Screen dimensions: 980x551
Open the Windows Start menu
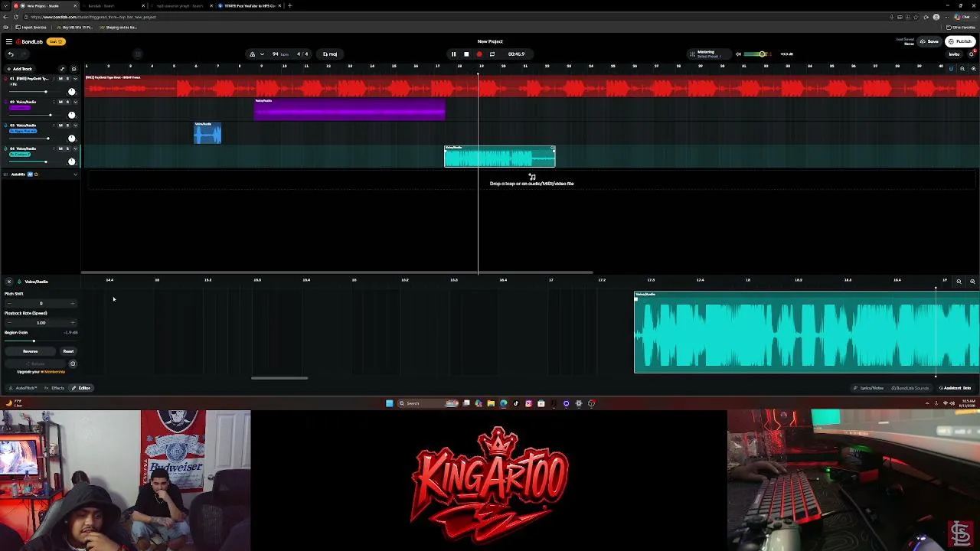[x=389, y=403]
